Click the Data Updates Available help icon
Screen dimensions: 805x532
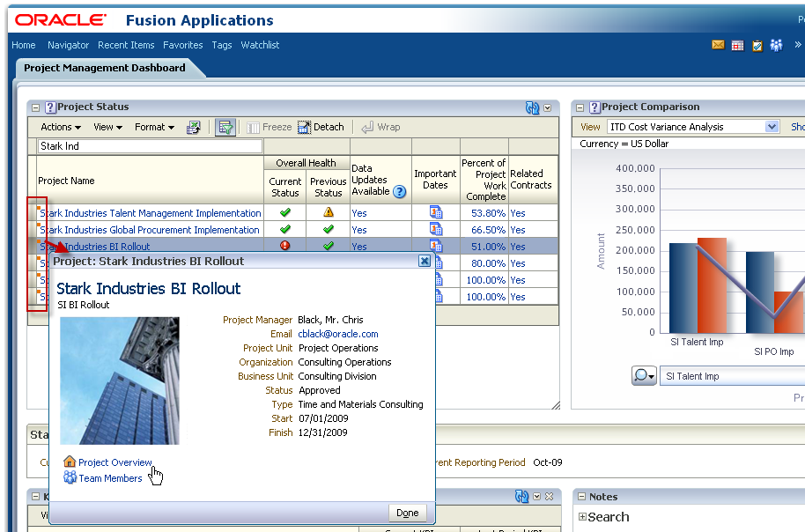(399, 191)
